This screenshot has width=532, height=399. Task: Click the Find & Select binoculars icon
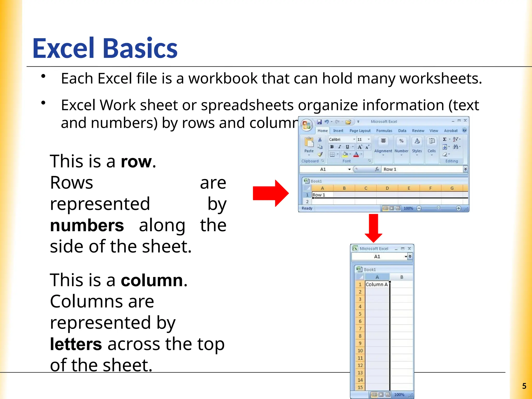(455, 147)
